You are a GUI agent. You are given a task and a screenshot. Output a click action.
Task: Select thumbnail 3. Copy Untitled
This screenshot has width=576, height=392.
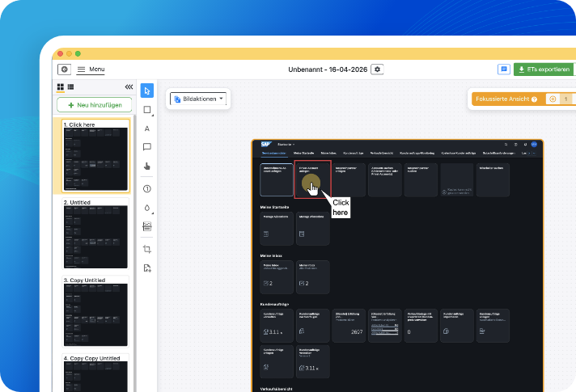(95, 311)
